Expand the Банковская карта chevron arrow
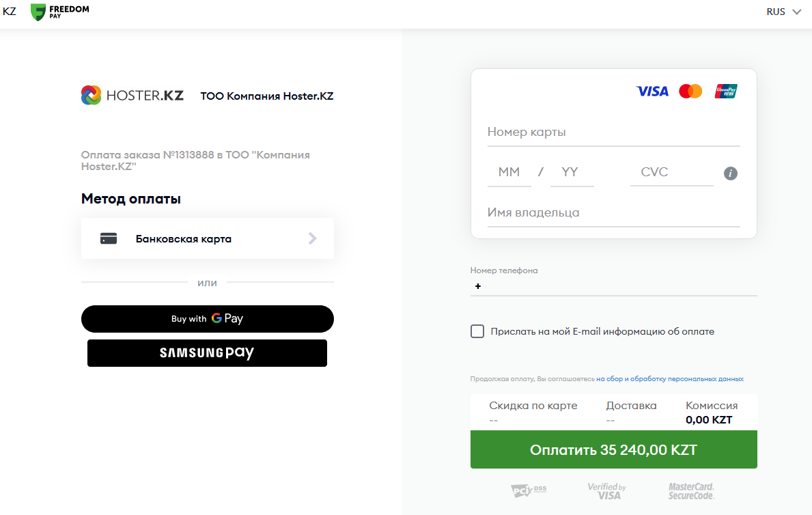This screenshot has width=812, height=515. [x=313, y=238]
